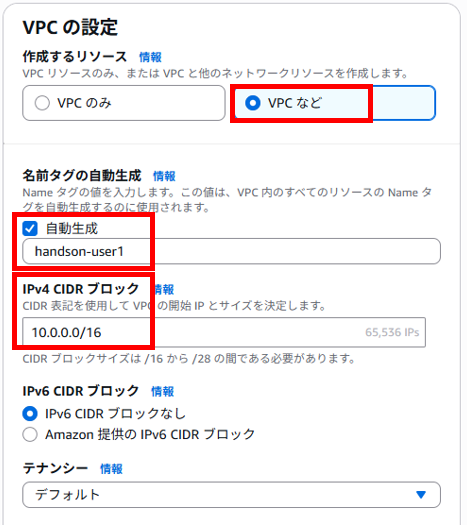Viewport: 467px width, 532px height.
Task: Open the テナンシー デフォルト dropdown
Action: click(x=231, y=495)
